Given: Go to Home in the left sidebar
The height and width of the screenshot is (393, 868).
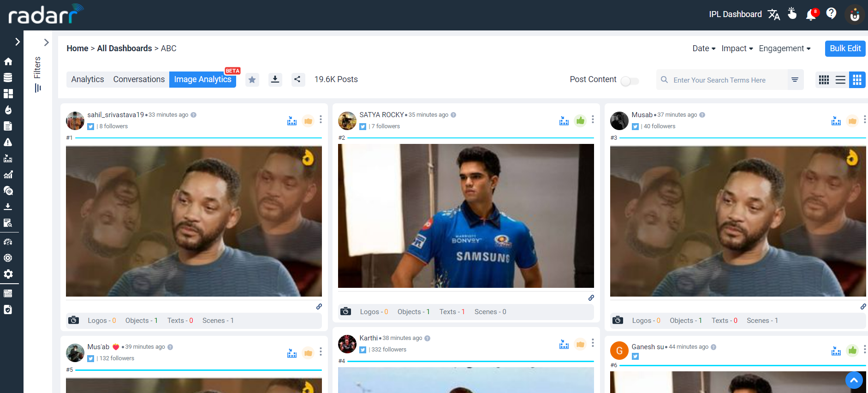Looking at the screenshot, I should tap(8, 61).
